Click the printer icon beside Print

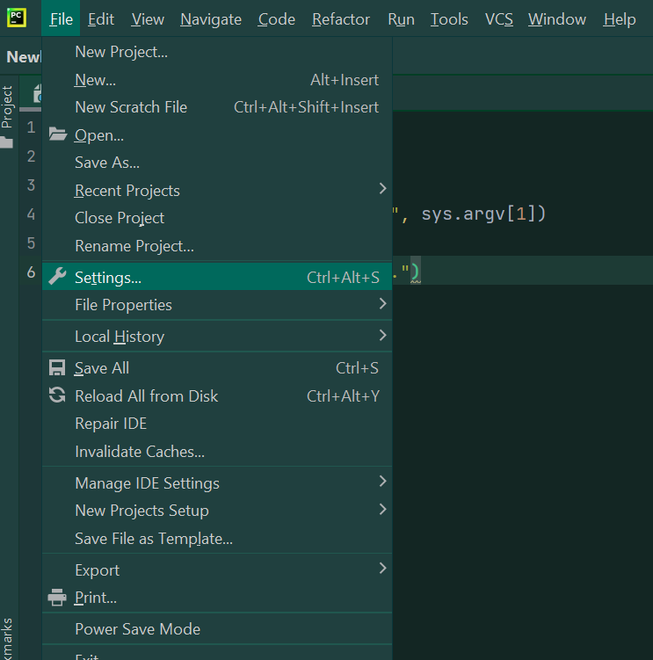[x=57, y=598]
